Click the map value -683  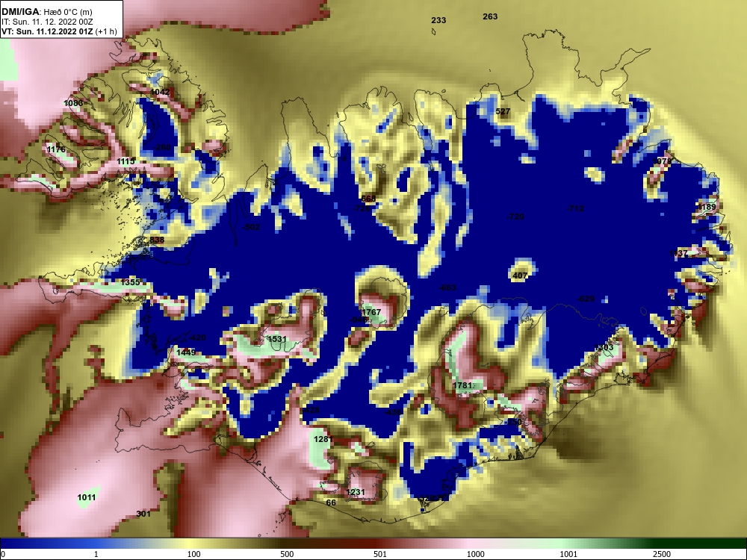(447, 287)
